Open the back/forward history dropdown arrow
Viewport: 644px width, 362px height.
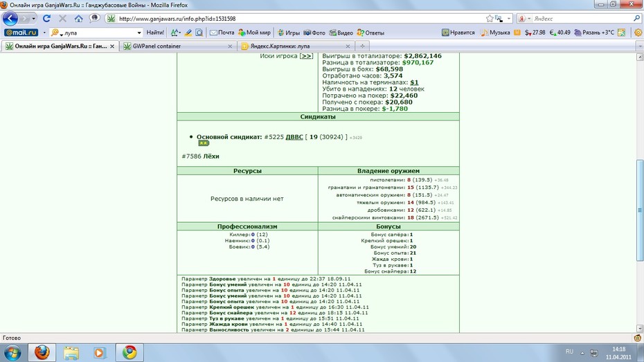point(33,19)
